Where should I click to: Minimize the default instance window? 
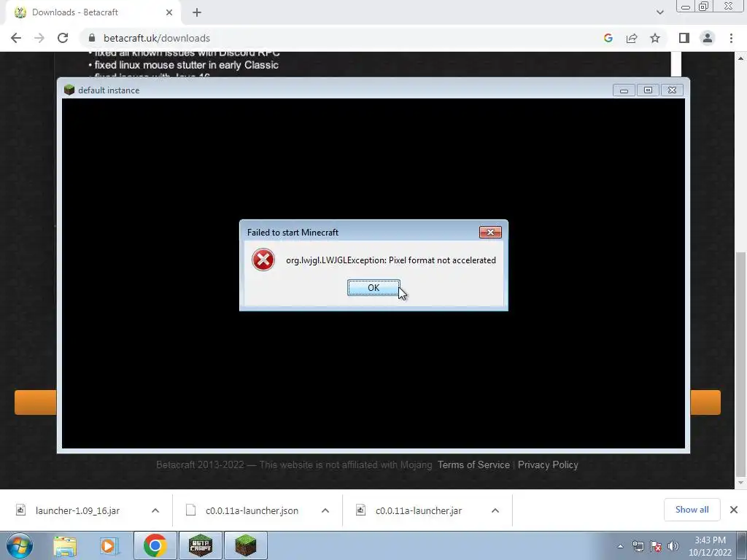(x=624, y=90)
